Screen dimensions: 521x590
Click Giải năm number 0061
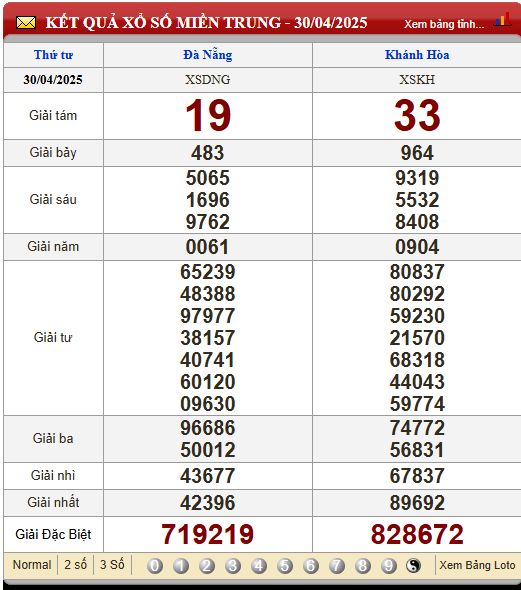click(208, 247)
